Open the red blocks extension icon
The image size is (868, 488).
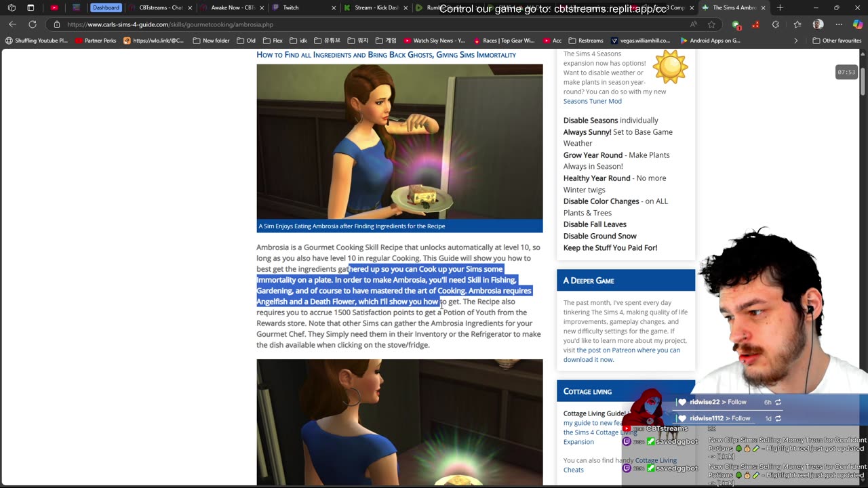[757, 24]
